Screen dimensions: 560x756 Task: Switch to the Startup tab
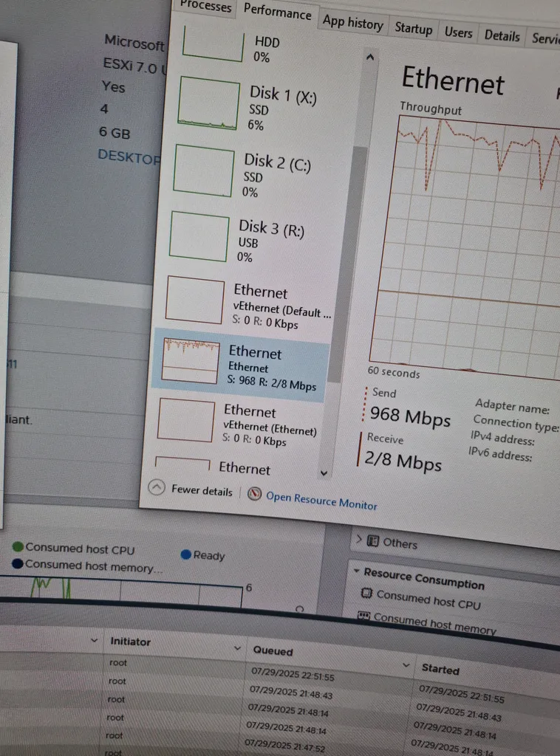(x=413, y=29)
